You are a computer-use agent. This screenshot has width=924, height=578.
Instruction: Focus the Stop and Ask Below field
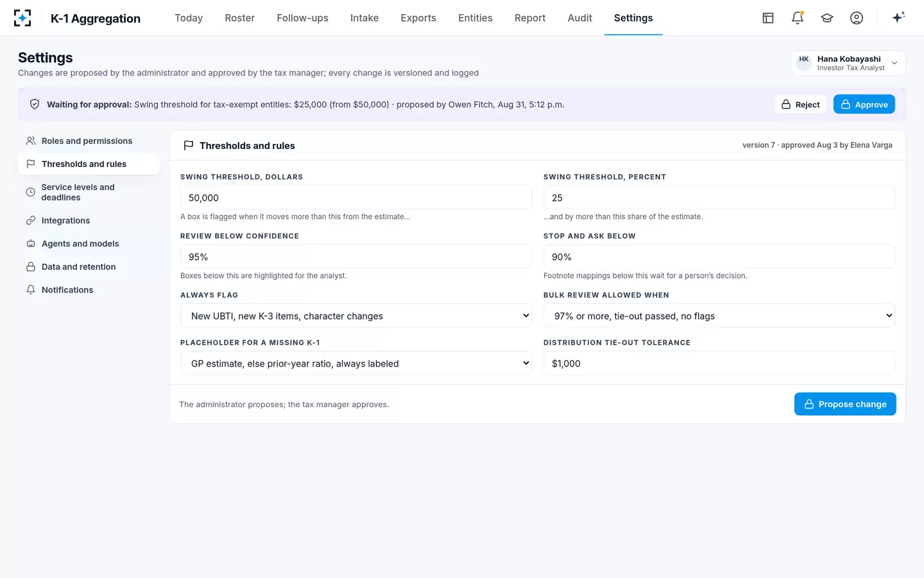pos(719,257)
